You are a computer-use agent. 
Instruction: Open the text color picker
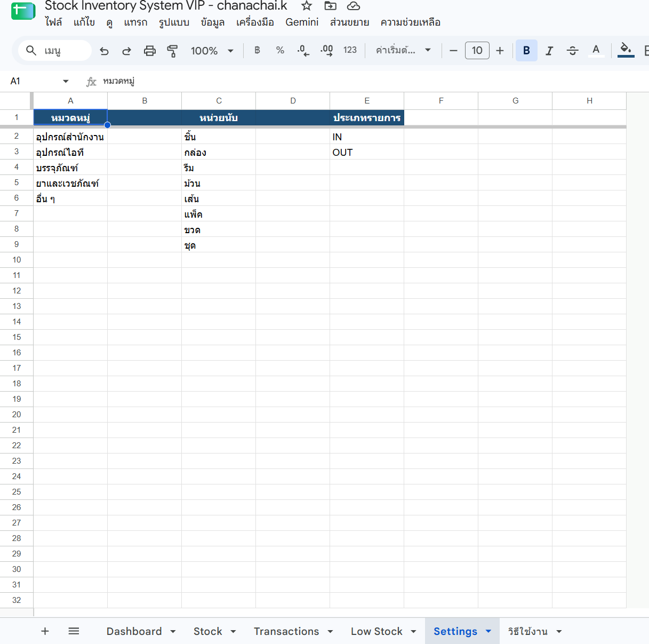[596, 51]
